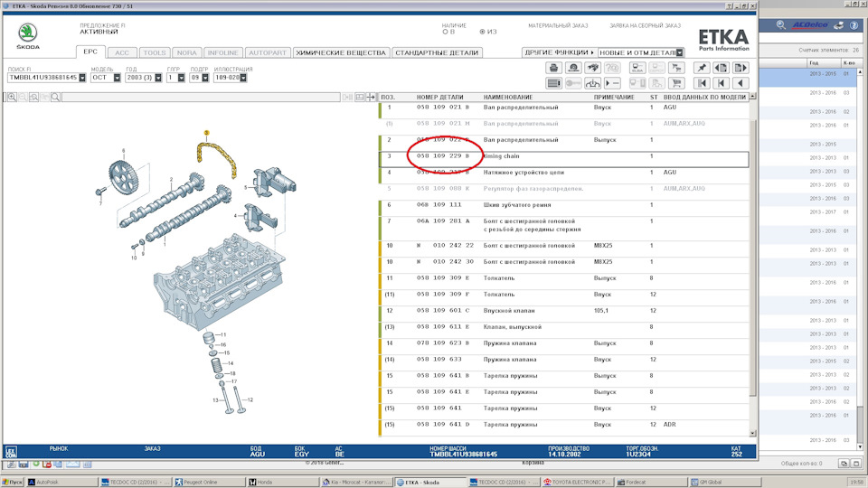Click the handshake icon in the toolbar

coord(592,68)
